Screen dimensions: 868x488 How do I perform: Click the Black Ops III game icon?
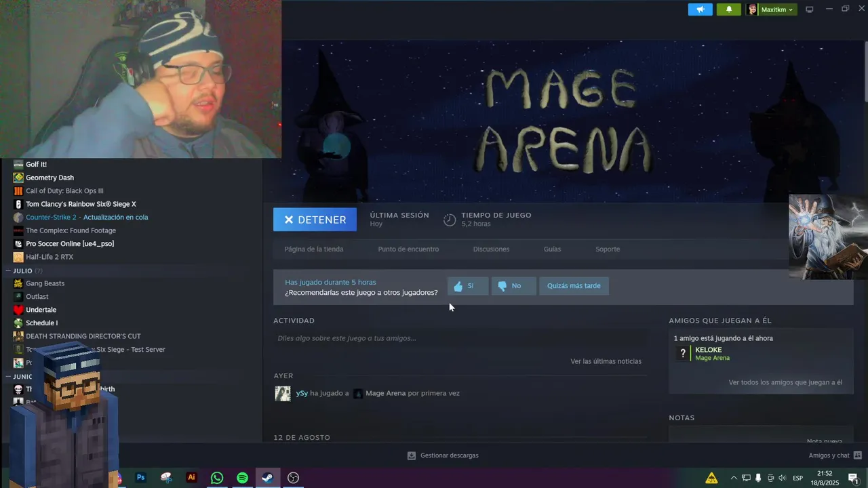click(18, 190)
